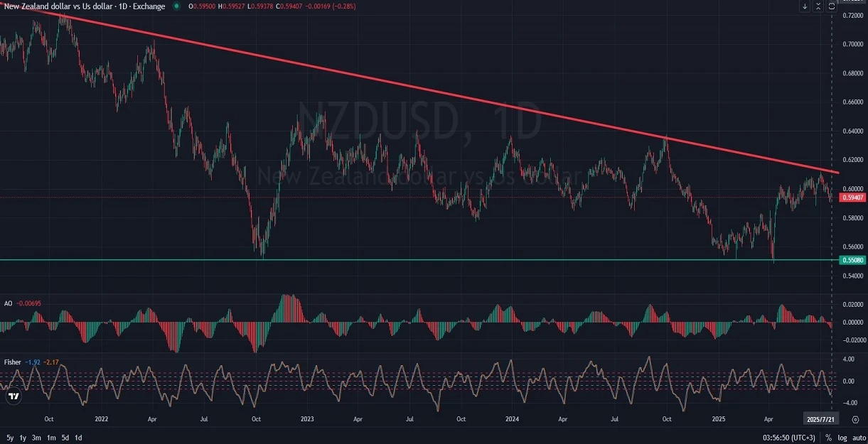Choose the 1m time range
This screenshot has height=444, width=868.
coord(51,438)
